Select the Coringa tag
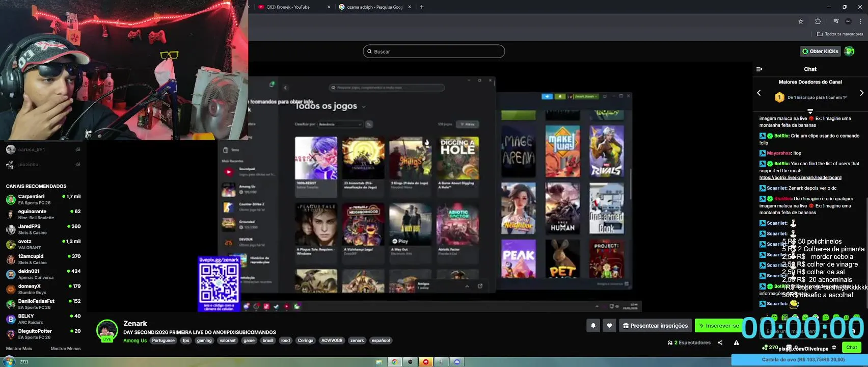Image resolution: width=868 pixels, height=367 pixels. 306,340
